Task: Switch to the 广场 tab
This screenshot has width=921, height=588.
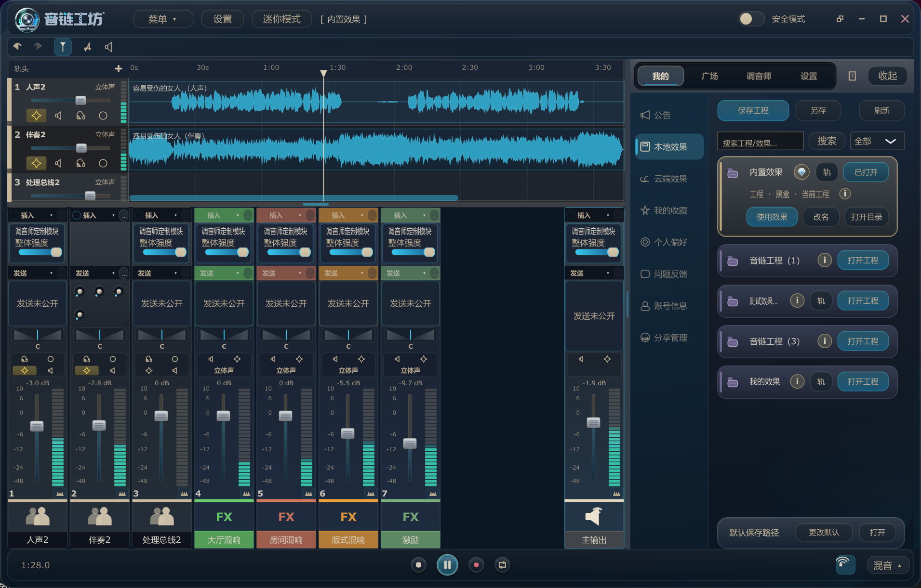Action: tap(709, 76)
